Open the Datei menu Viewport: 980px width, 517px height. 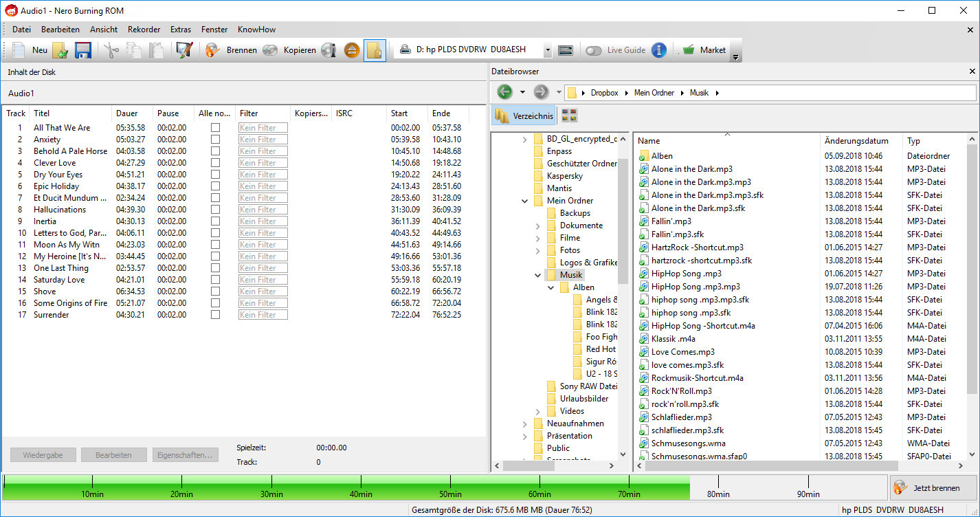tap(22, 30)
